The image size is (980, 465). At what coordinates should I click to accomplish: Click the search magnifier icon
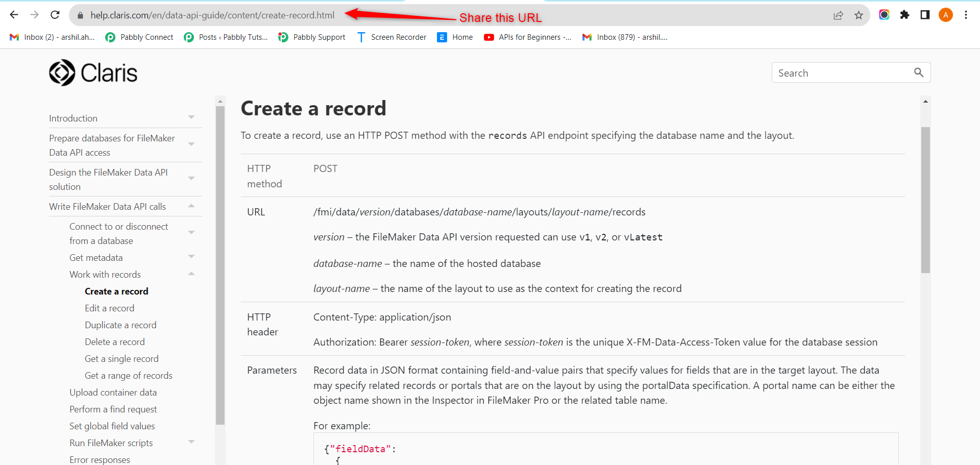click(919, 72)
